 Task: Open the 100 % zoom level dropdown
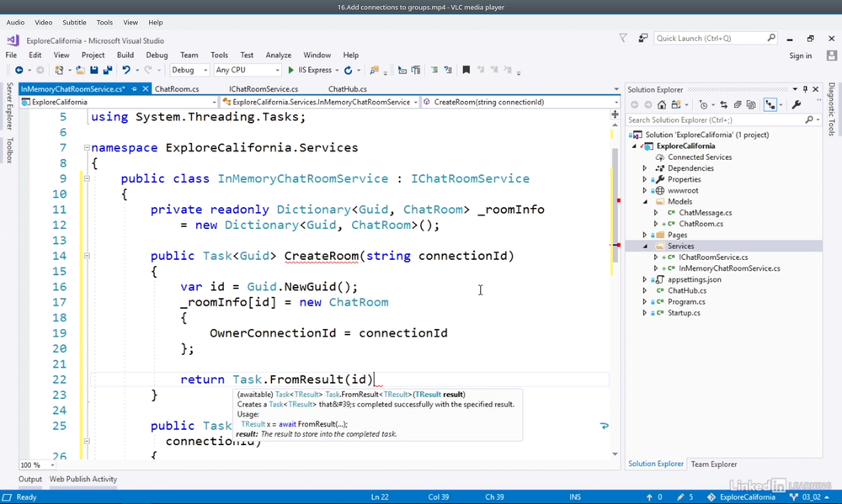click(x=37, y=464)
